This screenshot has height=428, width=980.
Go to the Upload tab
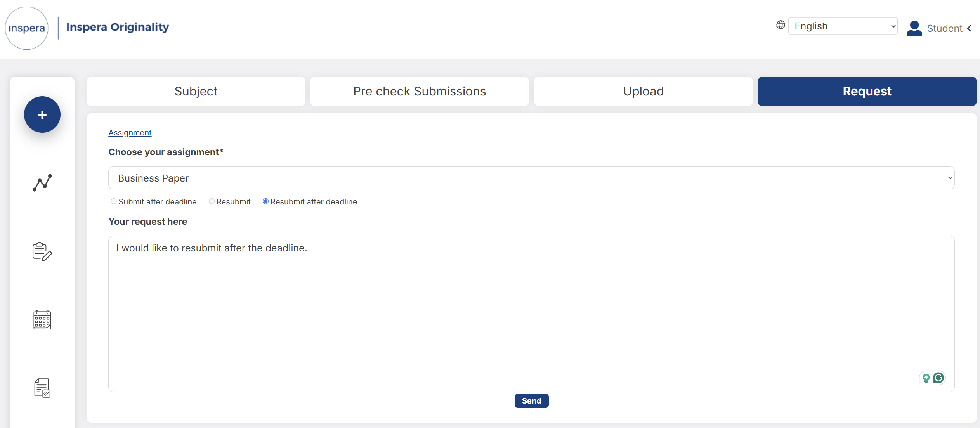pos(644,91)
